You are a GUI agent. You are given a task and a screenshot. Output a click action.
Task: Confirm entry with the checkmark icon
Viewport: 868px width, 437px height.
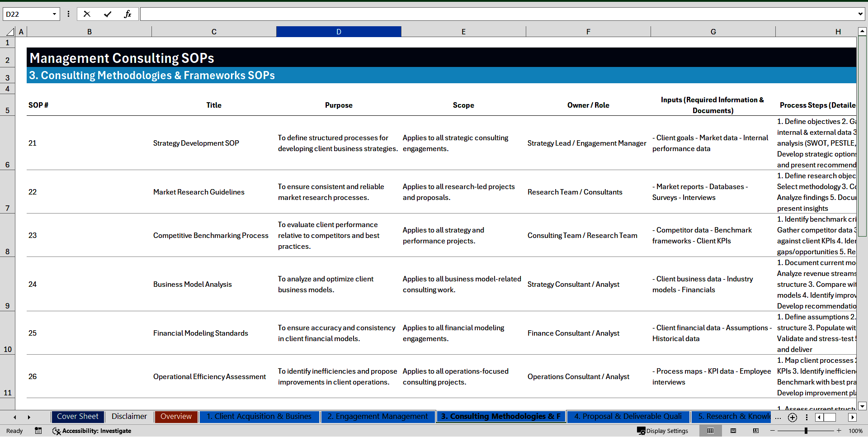point(108,14)
